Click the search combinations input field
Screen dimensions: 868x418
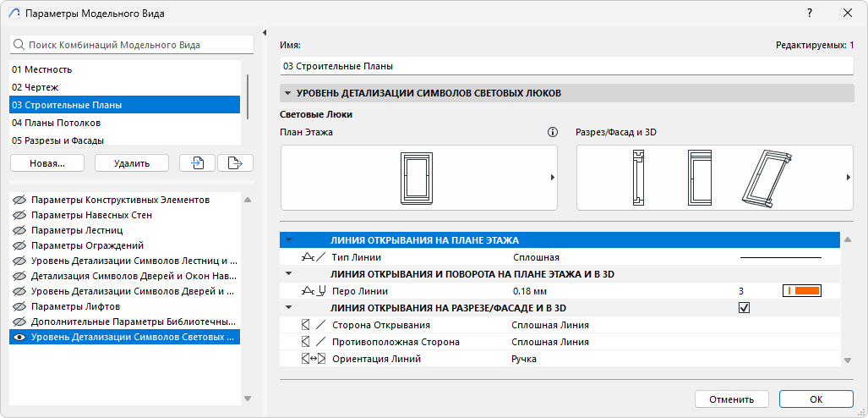click(131, 45)
